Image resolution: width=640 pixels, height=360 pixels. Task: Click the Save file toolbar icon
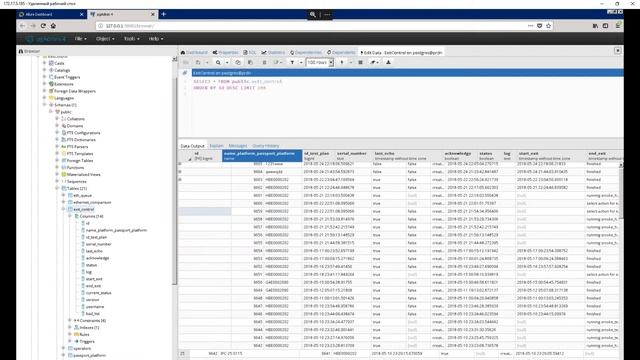click(198, 62)
